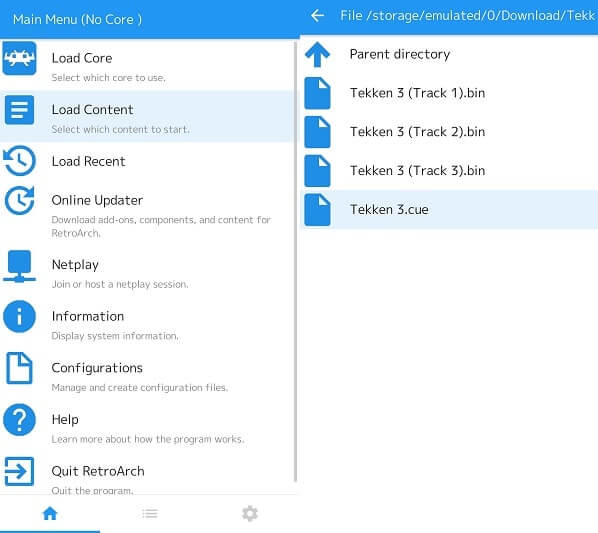Click the Online Updater refresh clock icon
Viewport: 598px width, 533px height.
pos(19,200)
